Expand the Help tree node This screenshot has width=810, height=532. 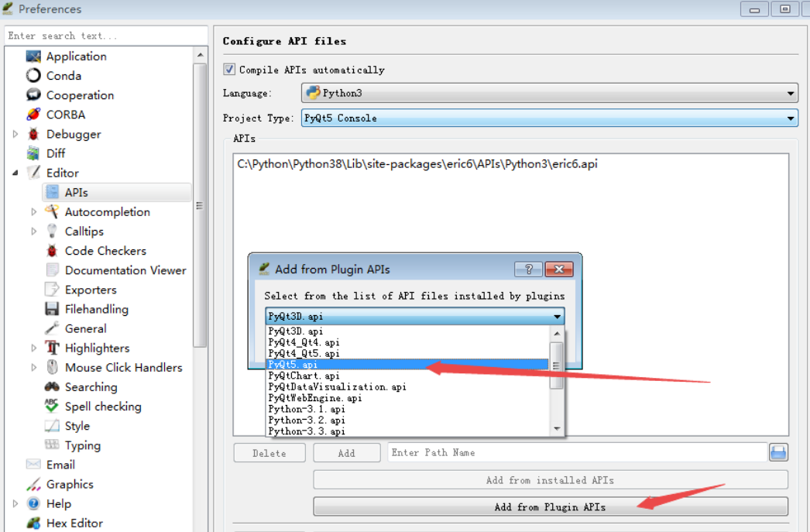(x=15, y=503)
